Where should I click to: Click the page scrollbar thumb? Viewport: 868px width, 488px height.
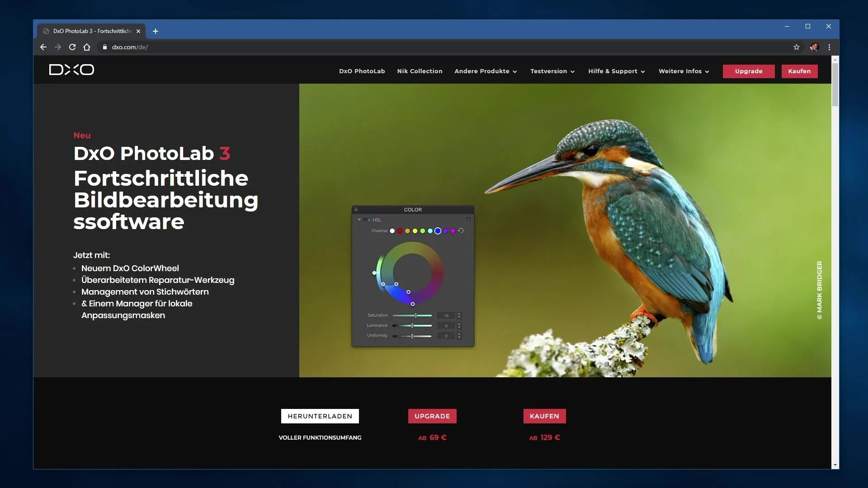(x=835, y=84)
